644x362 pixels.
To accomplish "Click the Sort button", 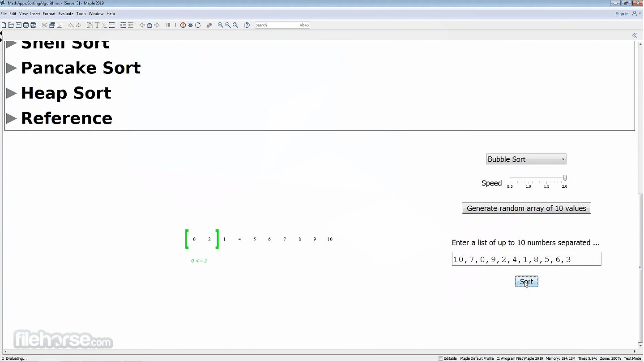I will pyautogui.click(x=526, y=282).
